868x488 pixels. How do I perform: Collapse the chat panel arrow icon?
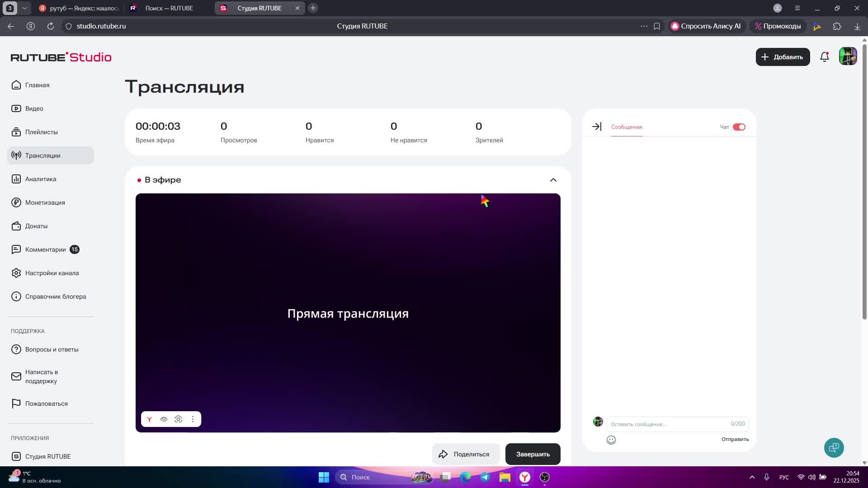tap(597, 127)
